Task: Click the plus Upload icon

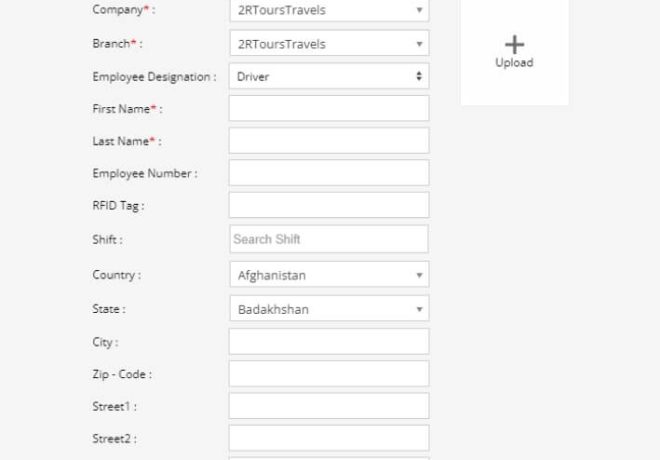Action: click(x=514, y=44)
